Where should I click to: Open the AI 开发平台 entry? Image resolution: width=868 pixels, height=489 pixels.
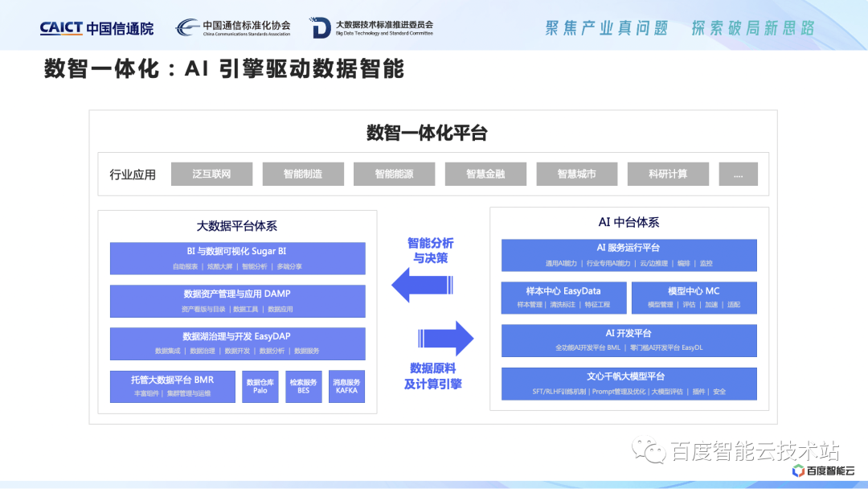click(629, 340)
